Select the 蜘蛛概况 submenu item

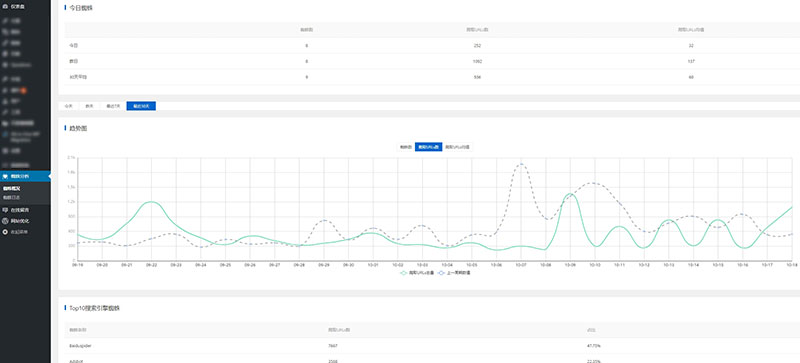tap(11, 188)
